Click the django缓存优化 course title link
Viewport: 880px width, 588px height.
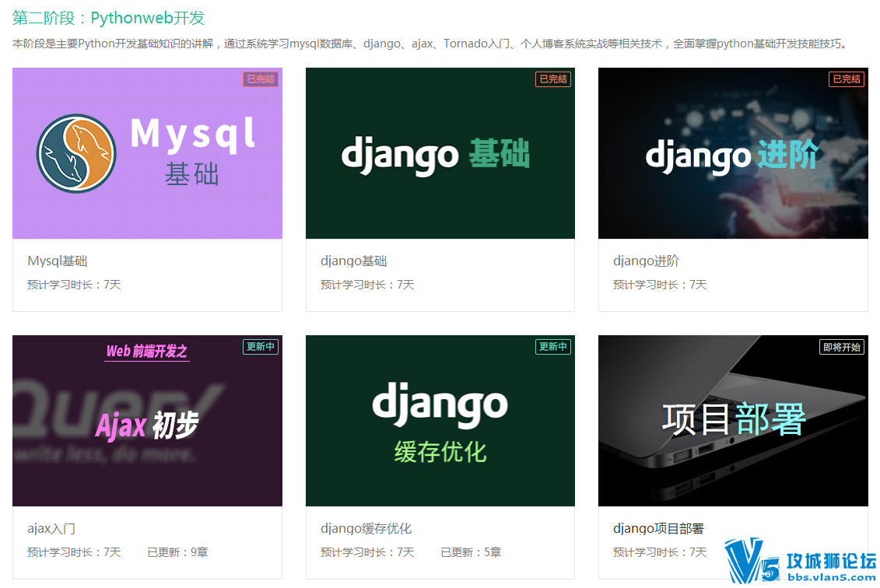[x=366, y=529]
